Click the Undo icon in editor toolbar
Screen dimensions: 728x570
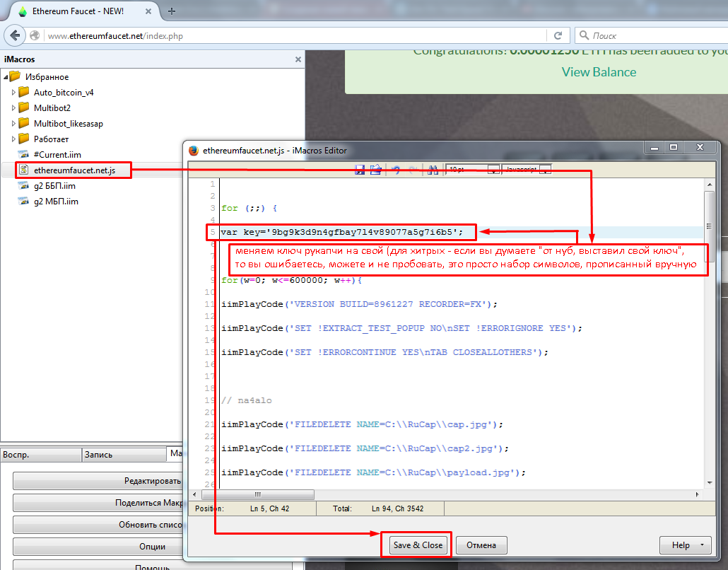pos(396,170)
